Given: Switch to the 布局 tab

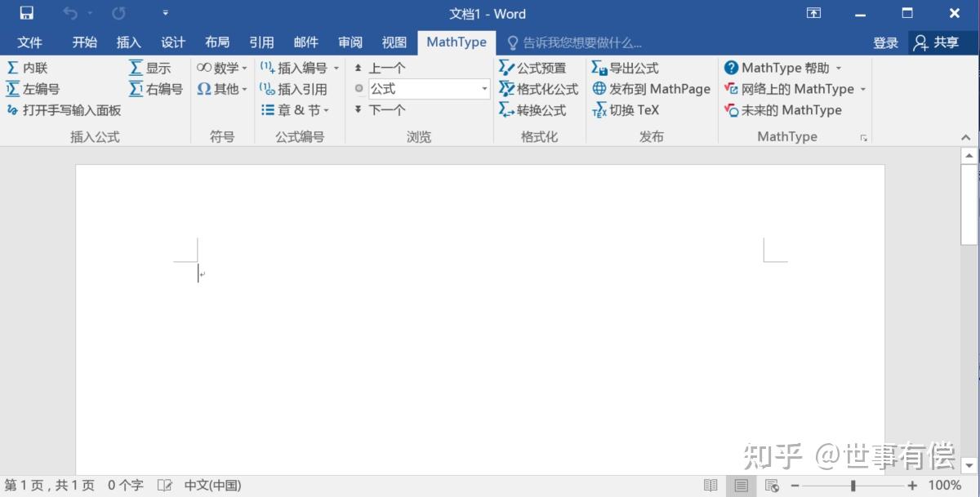Looking at the screenshot, I should (217, 42).
